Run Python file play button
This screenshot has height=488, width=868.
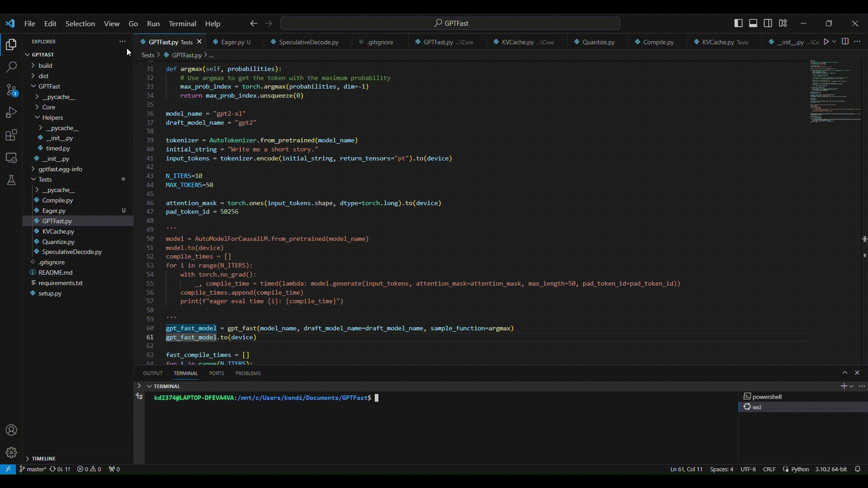coord(826,42)
